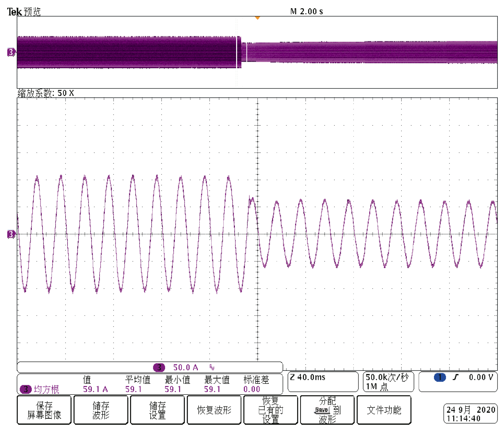Click channel 3 ground marker in zoom window

click(x=11, y=234)
